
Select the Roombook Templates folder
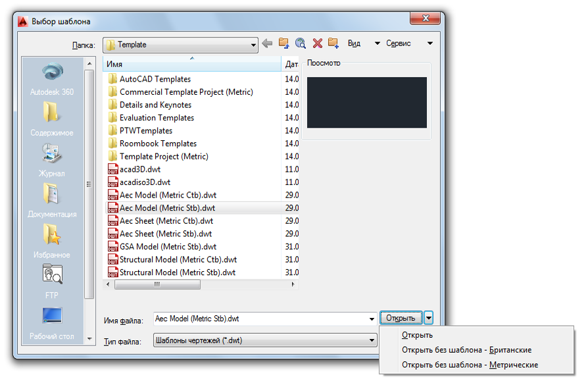click(x=153, y=143)
